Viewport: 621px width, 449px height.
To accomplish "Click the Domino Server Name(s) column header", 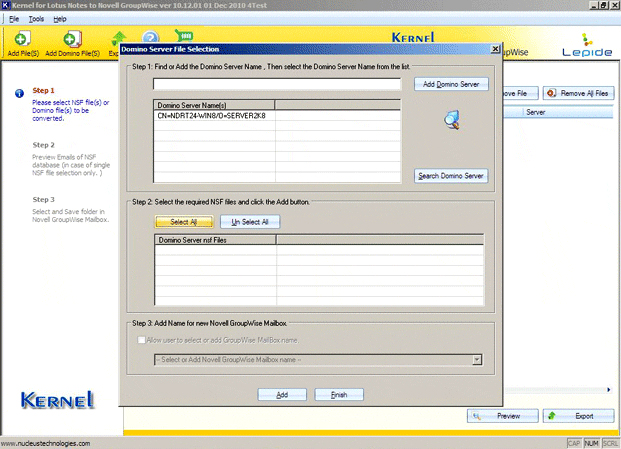I will (x=214, y=105).
